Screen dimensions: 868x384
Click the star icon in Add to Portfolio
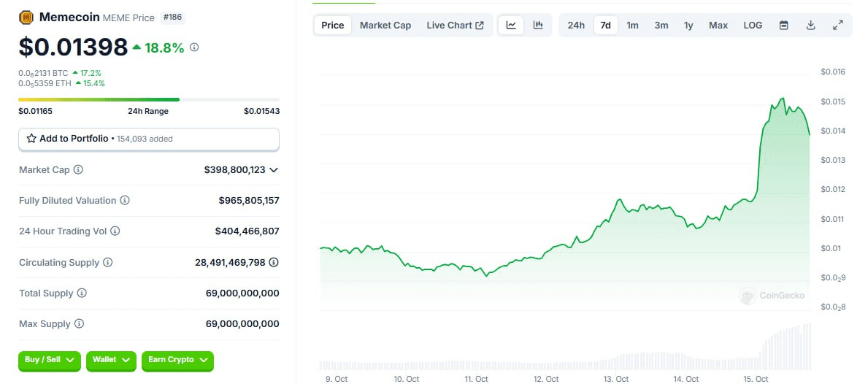31,138
